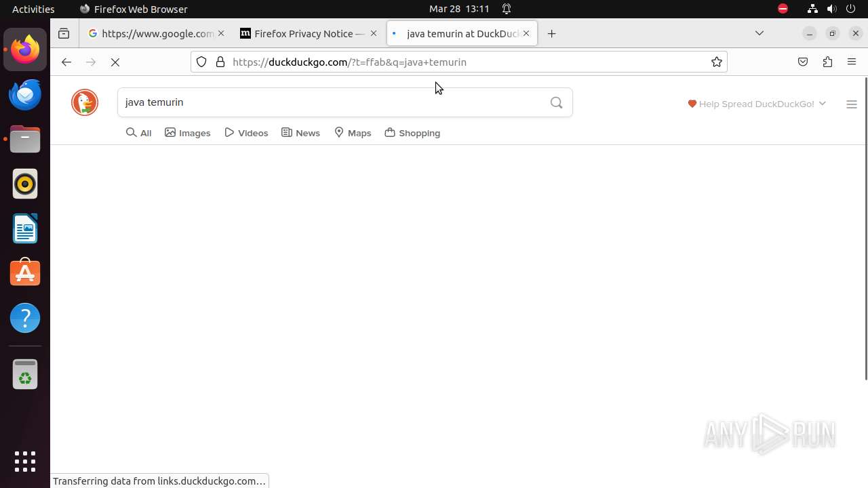This screenshot has width=868, height=488.
Task: Open the power menu icon
Action: 852,9
